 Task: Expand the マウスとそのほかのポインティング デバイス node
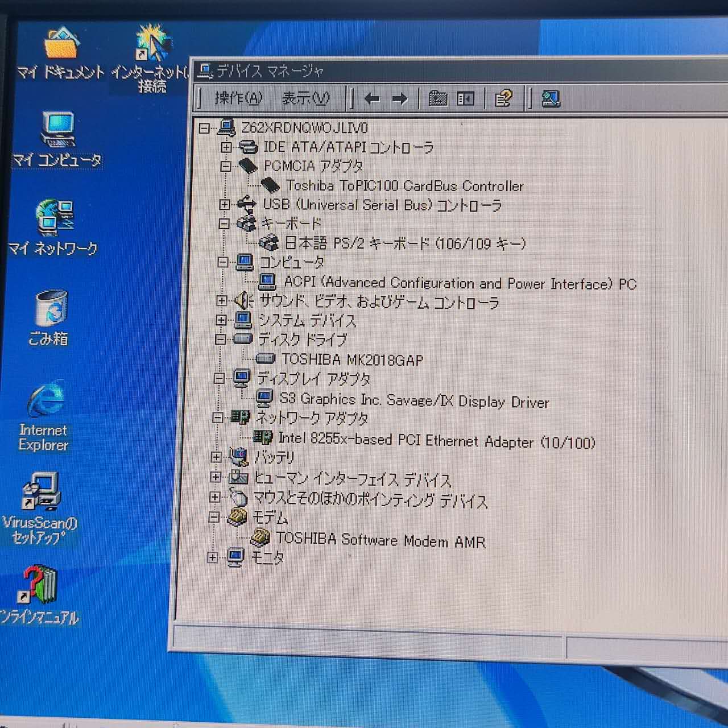215,497
